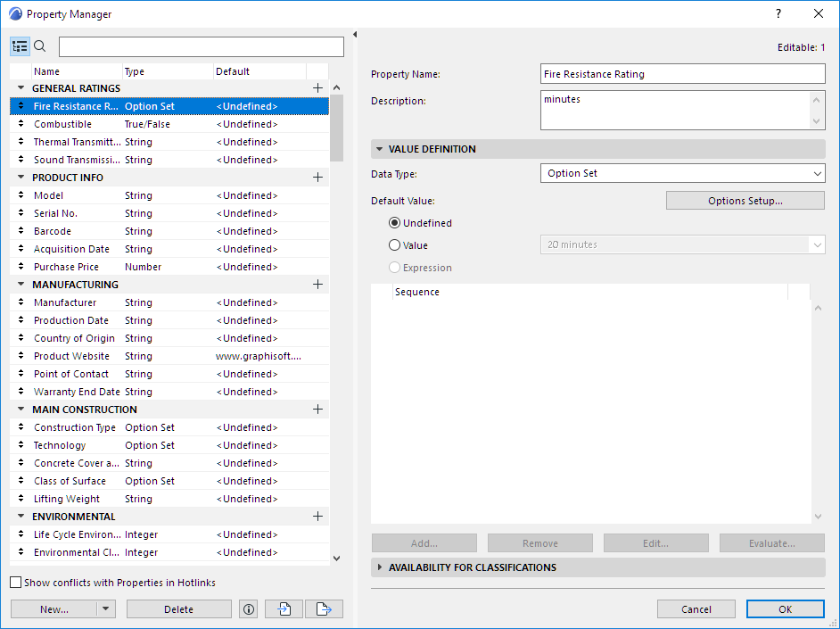Click reorder handle of Construction Type row
The width and height of the screenshot is (840, 629).
[21, 427]
